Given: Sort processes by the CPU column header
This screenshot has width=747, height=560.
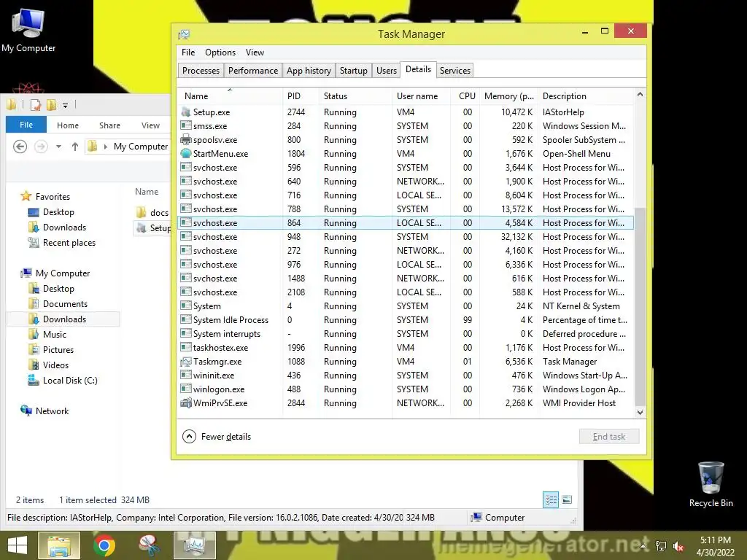Looking at the screenshot, I should tap(465, 96).
